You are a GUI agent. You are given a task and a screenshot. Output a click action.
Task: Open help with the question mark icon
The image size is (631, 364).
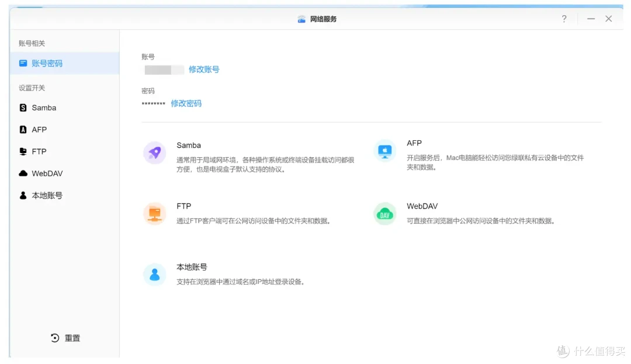click(564, 19)
